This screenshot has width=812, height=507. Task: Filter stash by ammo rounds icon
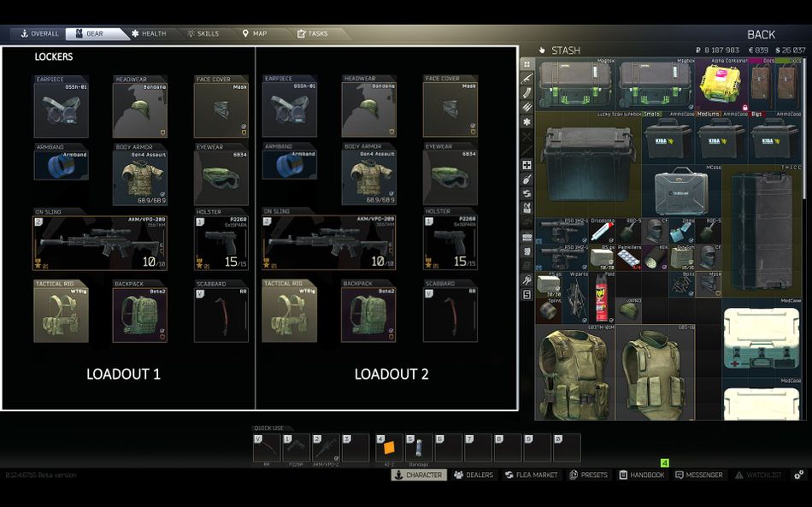527,108
